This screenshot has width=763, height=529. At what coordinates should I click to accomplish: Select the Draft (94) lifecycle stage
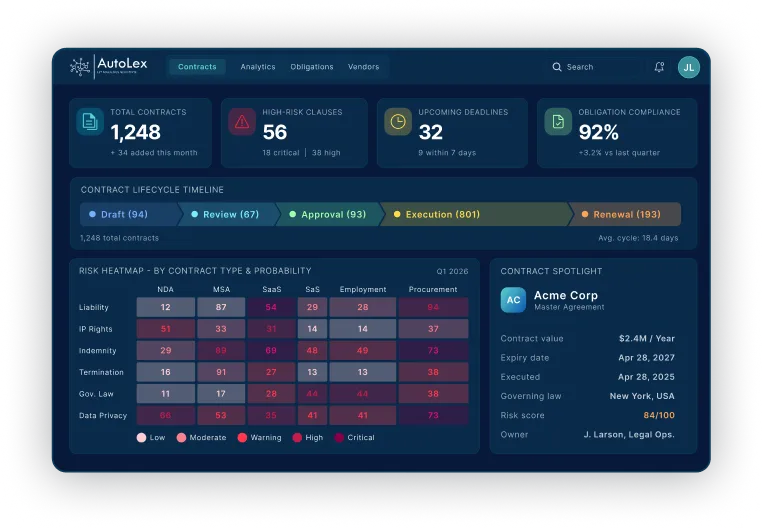point(129,214)
